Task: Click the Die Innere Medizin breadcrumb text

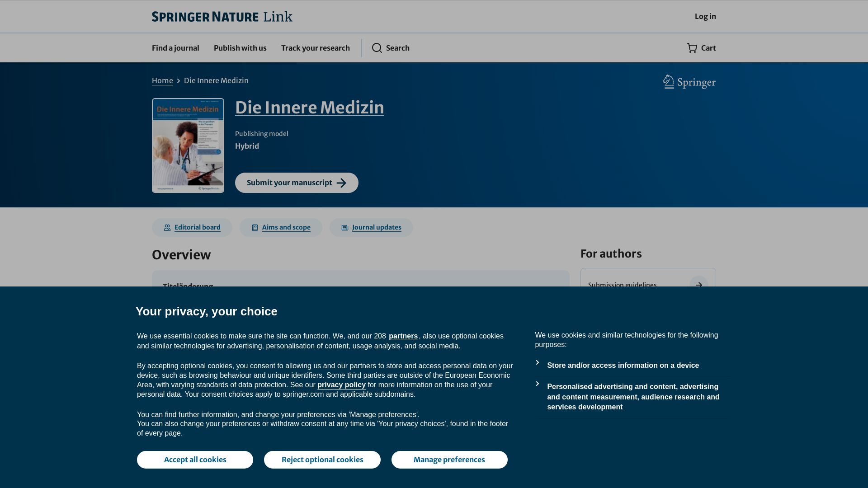Action: (x=216, y=80)
